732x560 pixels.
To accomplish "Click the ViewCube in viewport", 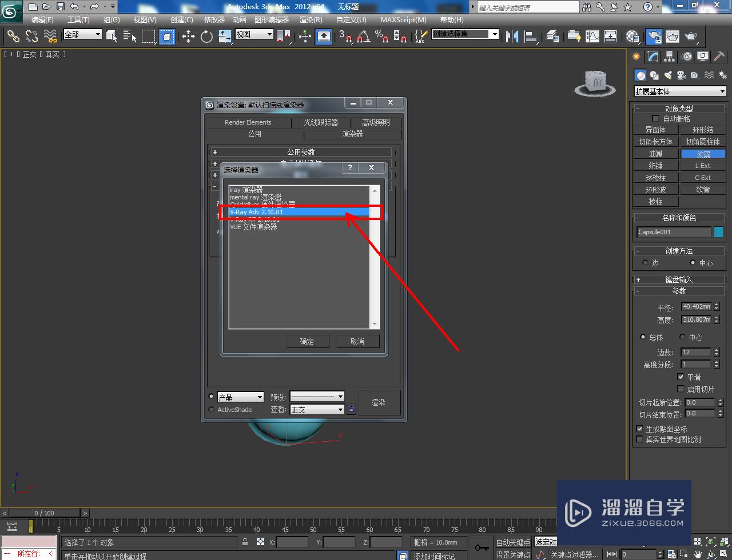I will [x=596, y=83].
